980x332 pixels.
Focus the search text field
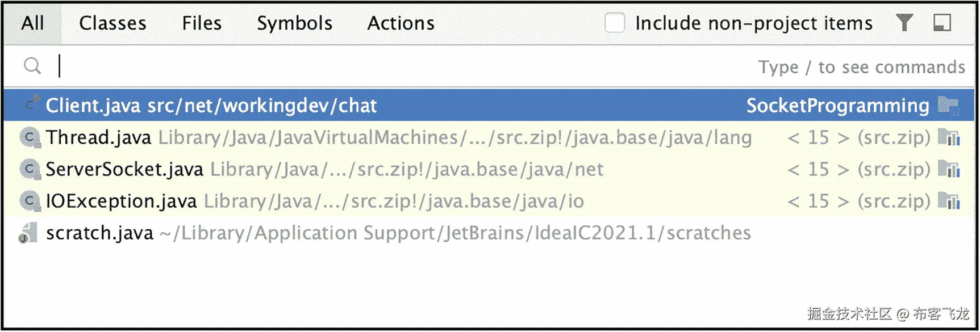tap(398, 66)
